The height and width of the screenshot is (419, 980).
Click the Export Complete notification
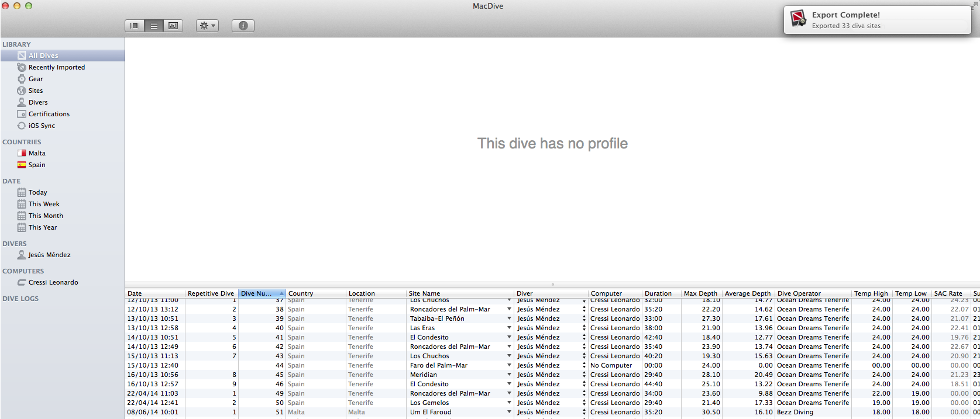click(x=876, y=20)
